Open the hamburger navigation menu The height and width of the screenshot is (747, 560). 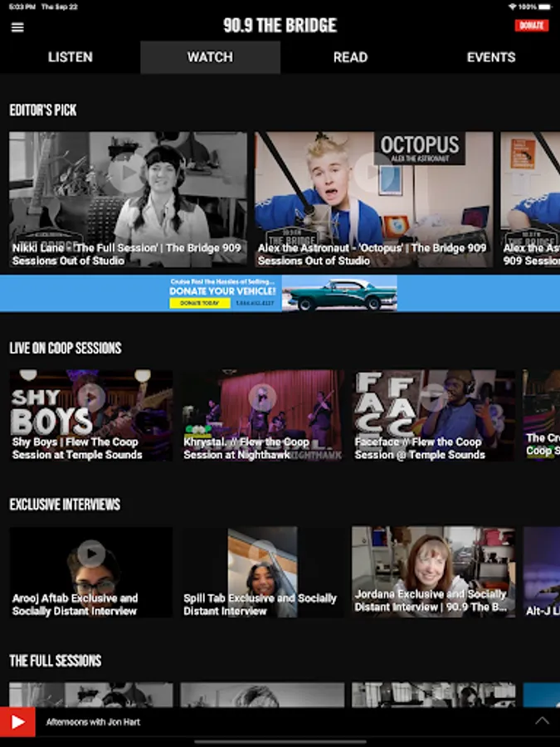coord(17,27)
